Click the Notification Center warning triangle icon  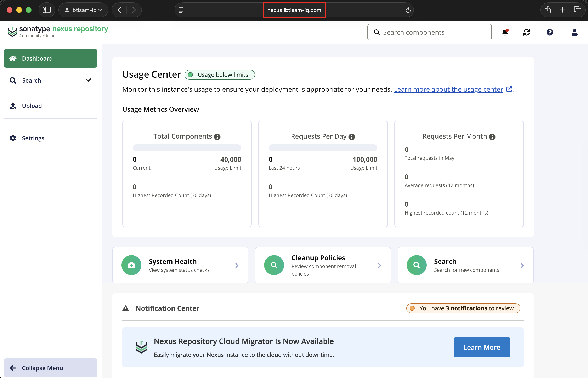[x=126, y=308]
